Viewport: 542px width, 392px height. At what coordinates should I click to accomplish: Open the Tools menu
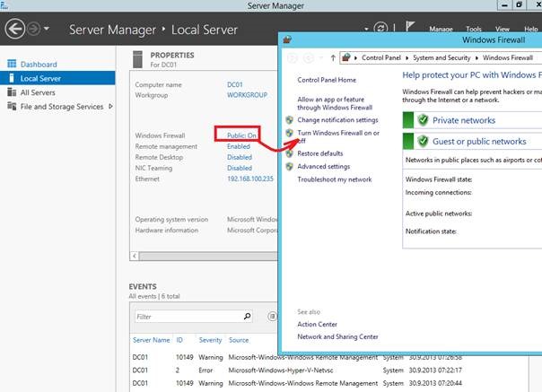point(474,29)
